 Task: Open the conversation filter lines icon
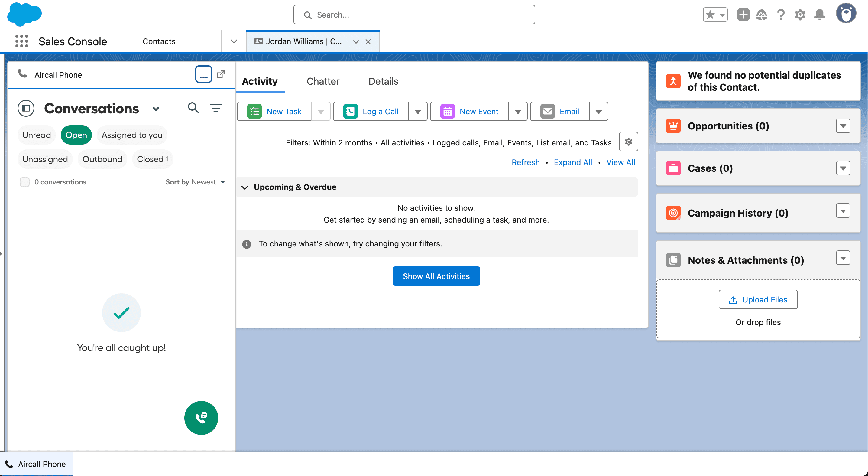point(216,108)
